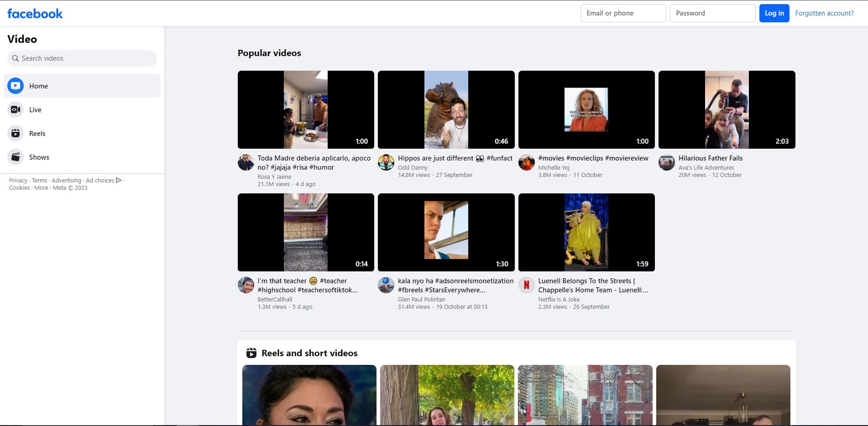Open the Live menu item

point(82,109)
